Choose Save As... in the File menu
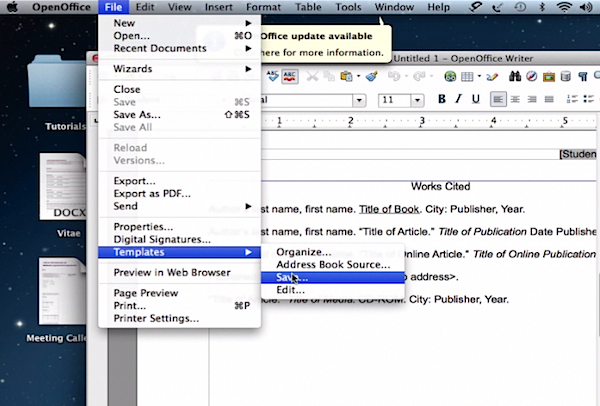Screen dimensions: 600x406 [x=180, y=114]
